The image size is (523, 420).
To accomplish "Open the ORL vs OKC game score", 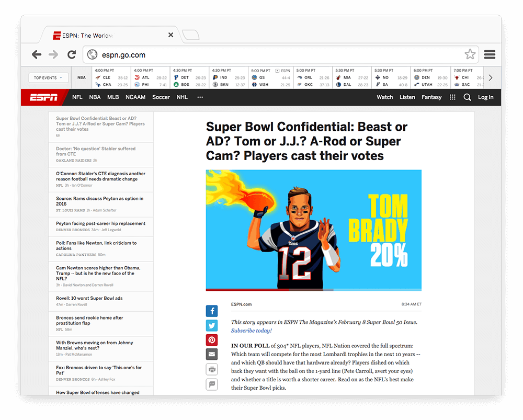I will (313, 78).
